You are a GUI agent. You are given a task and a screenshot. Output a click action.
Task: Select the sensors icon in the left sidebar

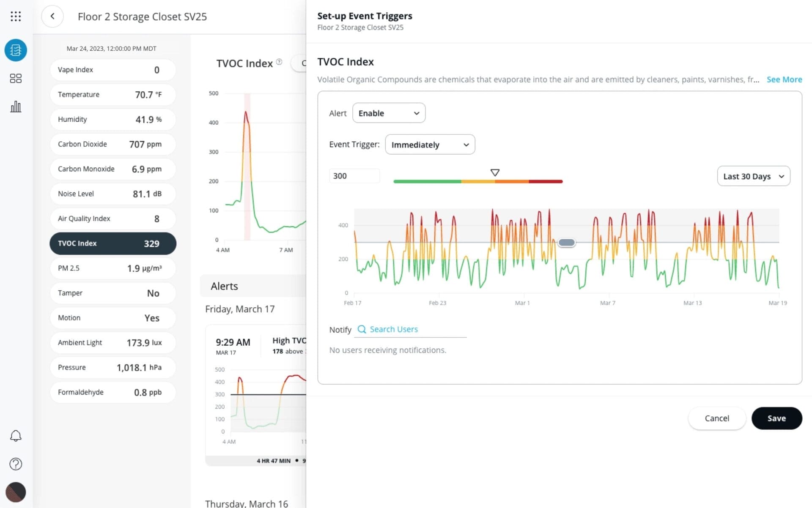click(16, 50)
